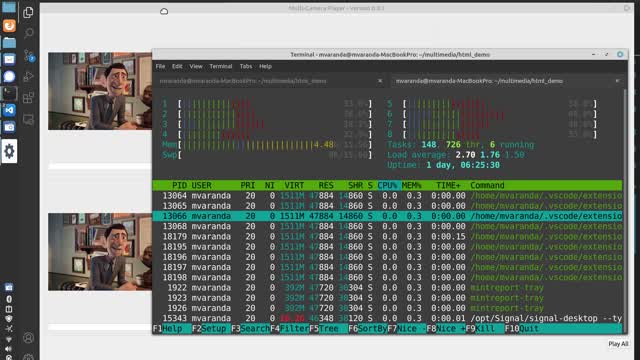Sort by the VIRT column header
This screenshot has height=360, width=640.
click(x=294, y=185)
